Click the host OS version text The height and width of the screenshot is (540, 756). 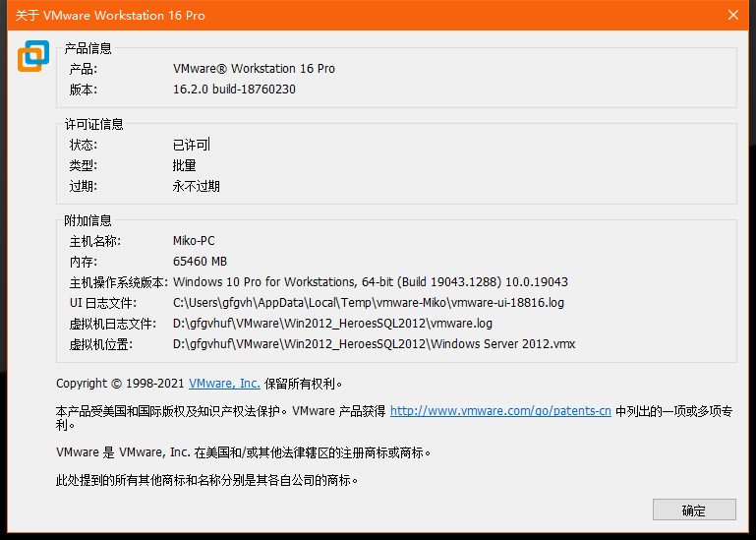pos(370,282)
